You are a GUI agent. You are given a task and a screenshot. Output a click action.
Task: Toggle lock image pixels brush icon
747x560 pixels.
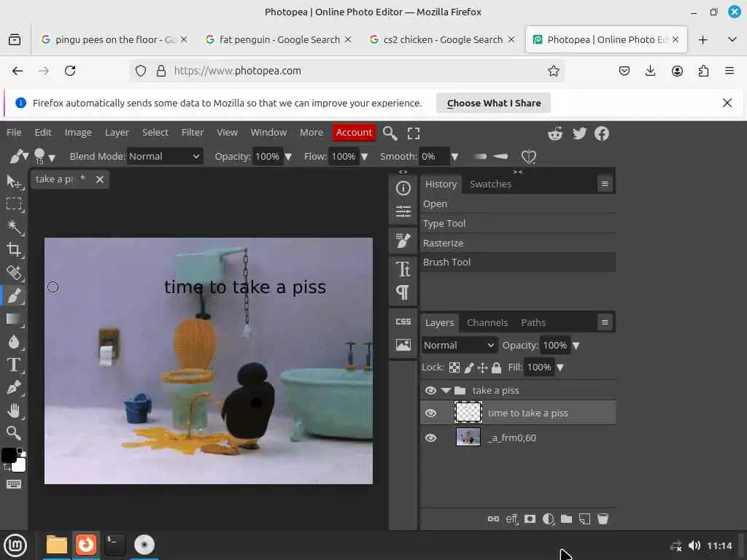coord(469,367)
